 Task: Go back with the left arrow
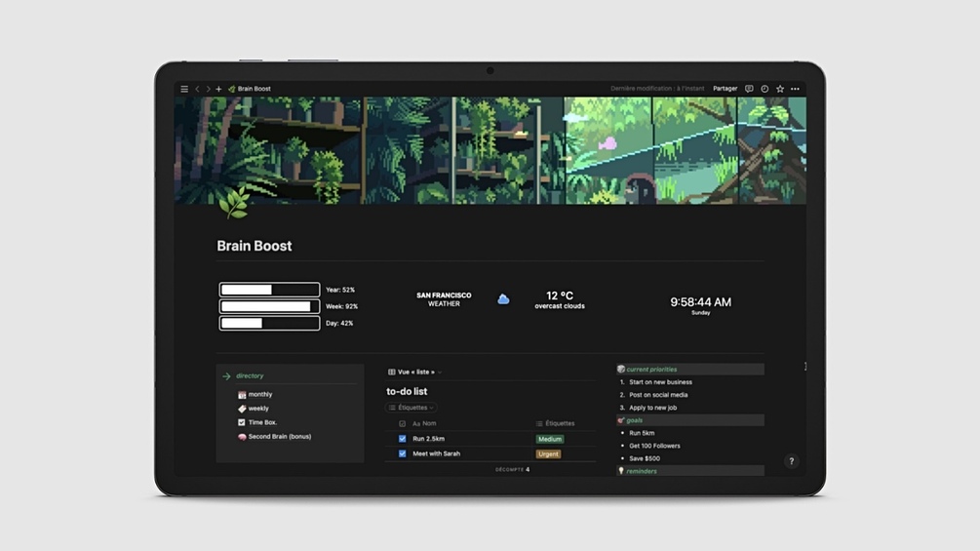pos(198,89)
